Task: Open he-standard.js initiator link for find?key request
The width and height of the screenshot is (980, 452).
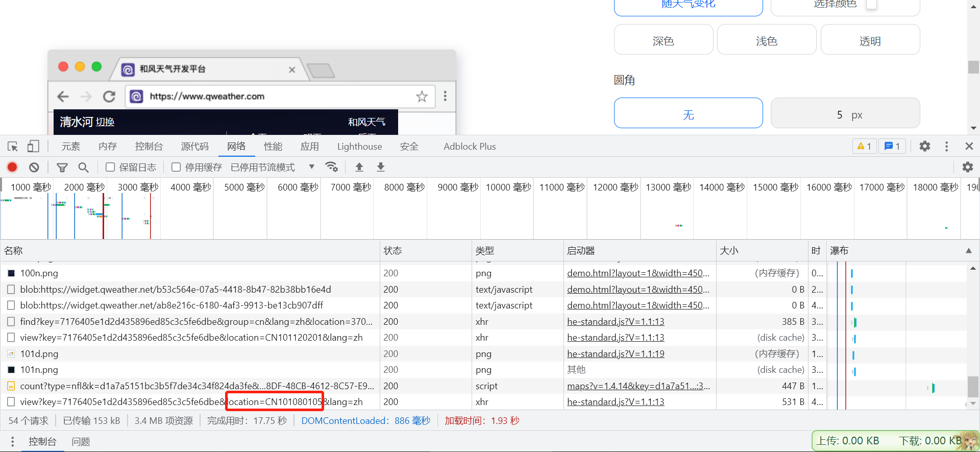Action: click(616, 322)
